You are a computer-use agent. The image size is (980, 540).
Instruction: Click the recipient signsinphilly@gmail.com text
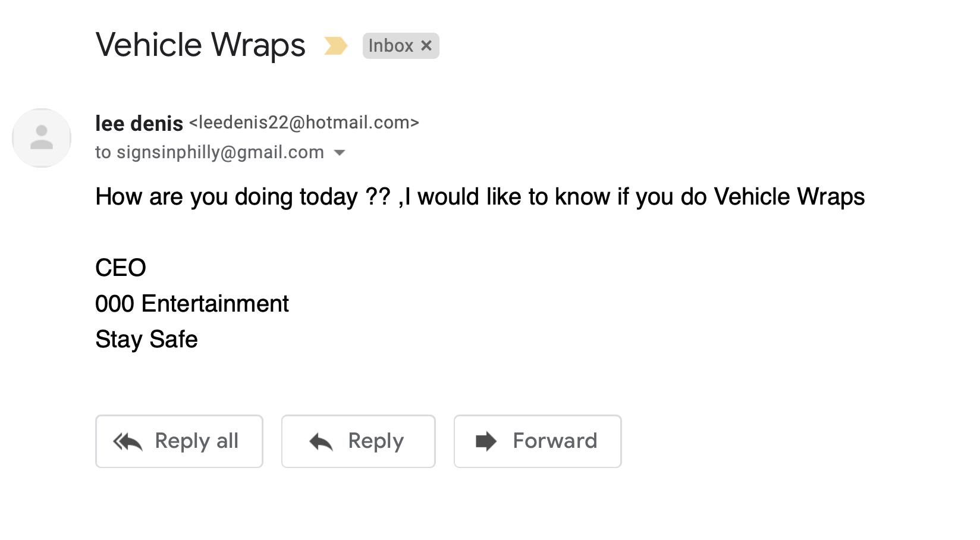[x=220, y=153]
